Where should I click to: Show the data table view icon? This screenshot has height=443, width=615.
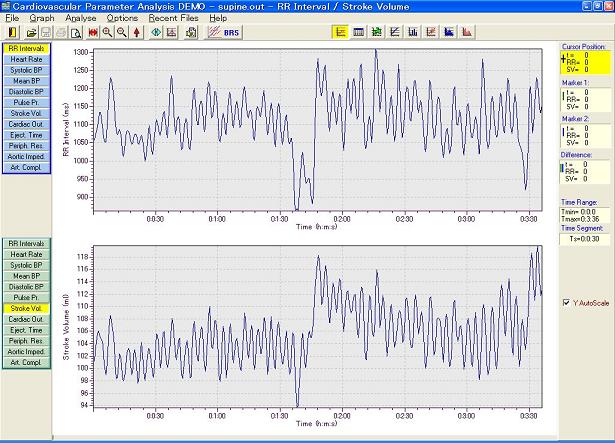(358, 32)
